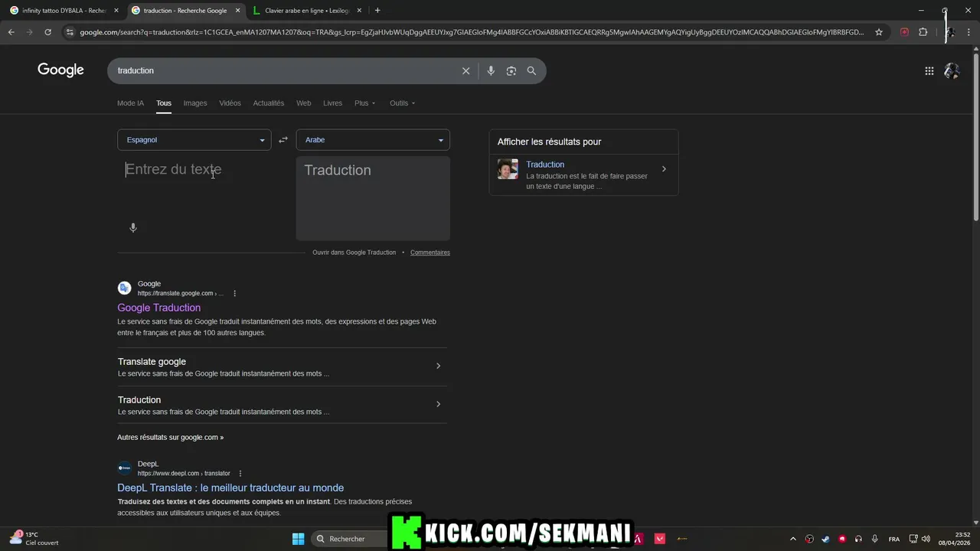Click the Commentaires link

click(430, 253)
